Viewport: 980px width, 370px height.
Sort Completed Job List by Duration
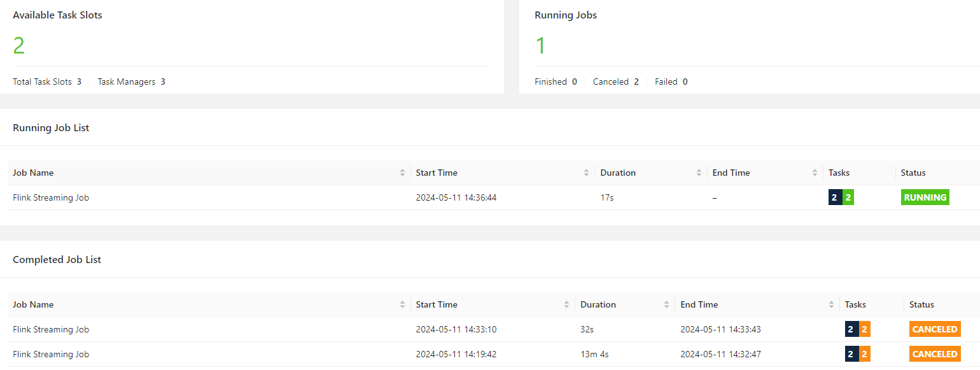666,304
